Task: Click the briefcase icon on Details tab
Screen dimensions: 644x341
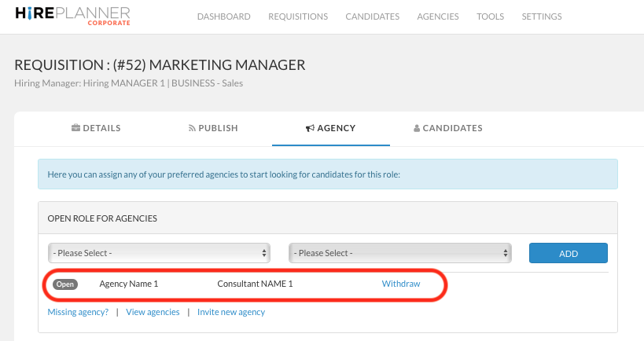Action: click(75, 128)
